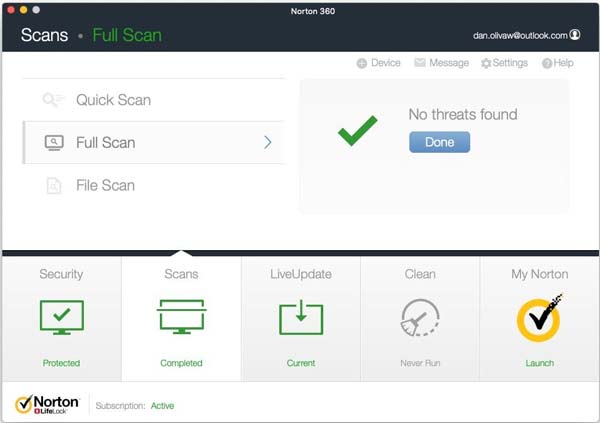Click the My Norton yellow checkmark icon
Image resolution: width=600 pixels, height=423 pixels.
click(x=540, y=318)
